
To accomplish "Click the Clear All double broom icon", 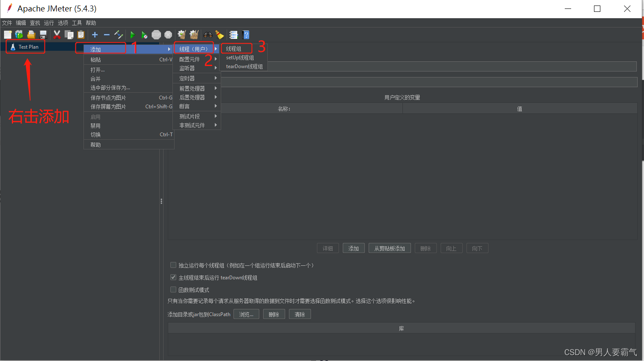I will (194, 35).
